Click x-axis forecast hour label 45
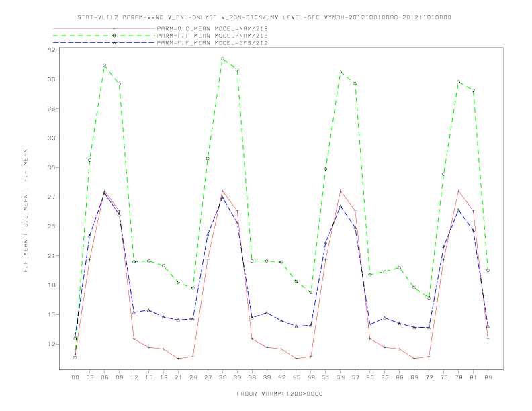532x411 pixels. pyautogui.click(x=296, y=377)
